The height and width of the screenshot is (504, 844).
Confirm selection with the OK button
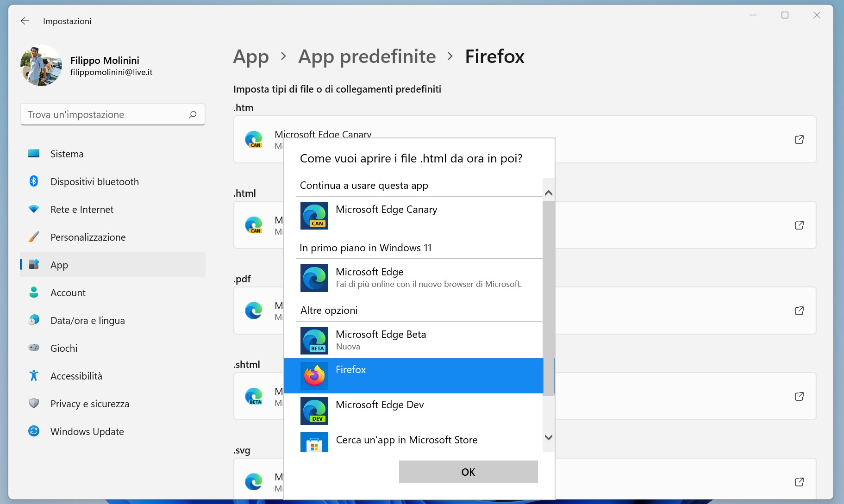pyautogui.click(x=468, y=472)
